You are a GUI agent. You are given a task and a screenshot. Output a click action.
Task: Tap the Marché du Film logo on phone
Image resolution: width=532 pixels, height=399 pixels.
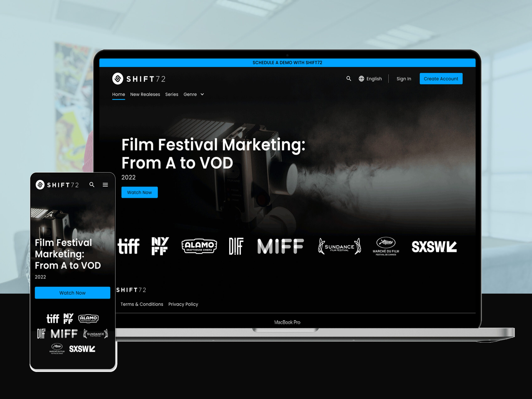point(57,349)
